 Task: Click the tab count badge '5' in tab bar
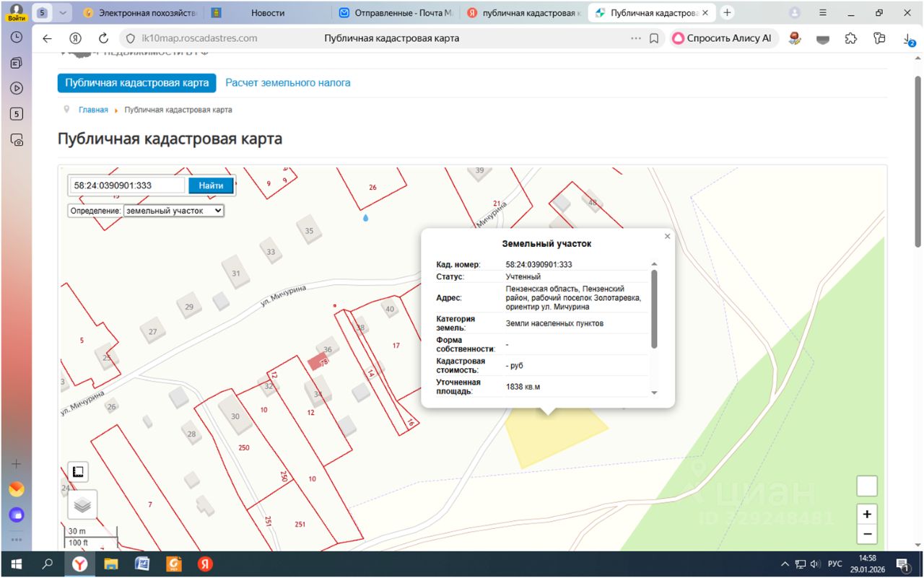point(43,13)
